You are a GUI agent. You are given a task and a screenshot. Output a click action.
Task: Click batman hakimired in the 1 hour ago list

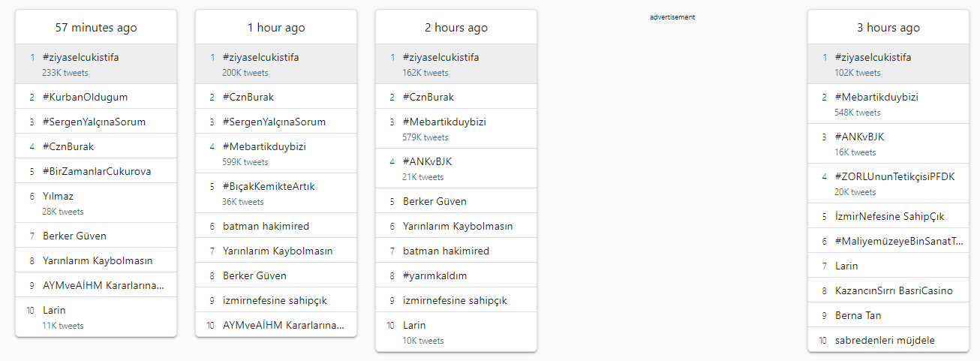point(266,226)
